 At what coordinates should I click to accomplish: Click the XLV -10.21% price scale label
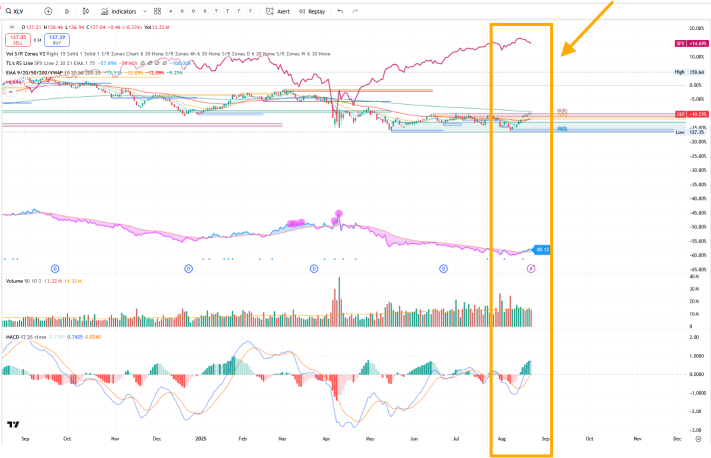(x=692, y=114)
